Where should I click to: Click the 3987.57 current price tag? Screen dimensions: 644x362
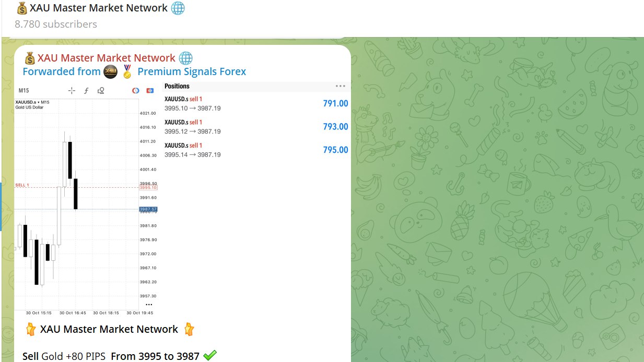(148, 209)
